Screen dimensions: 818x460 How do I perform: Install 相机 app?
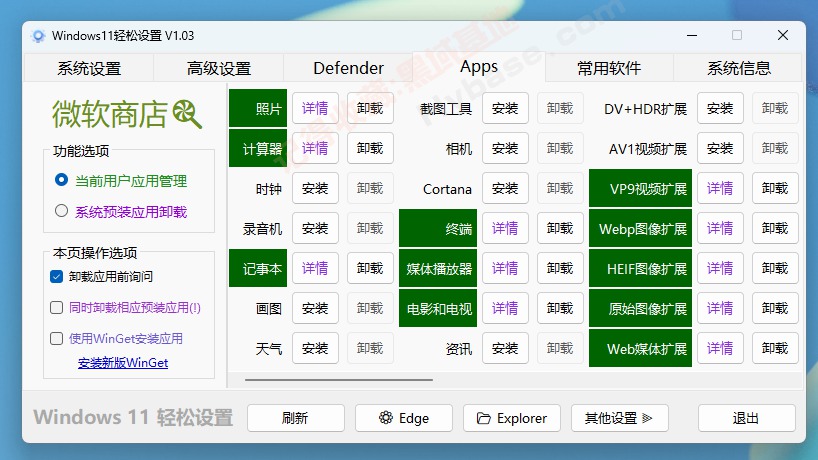pyautogui.click(x=505, y=148)
